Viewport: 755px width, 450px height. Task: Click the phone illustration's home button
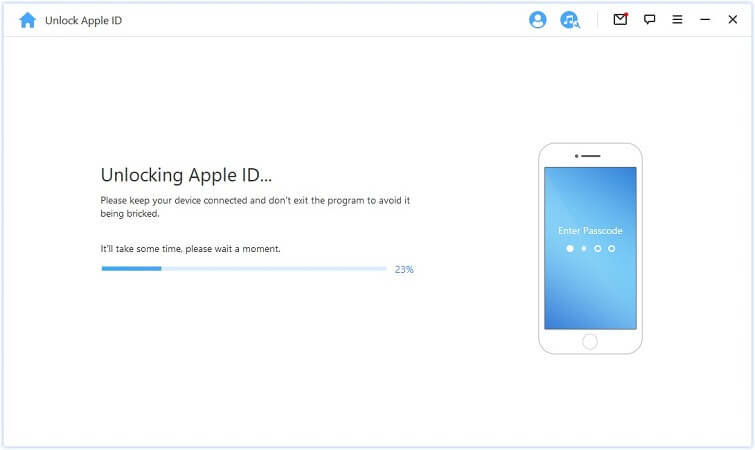[590, 342]
